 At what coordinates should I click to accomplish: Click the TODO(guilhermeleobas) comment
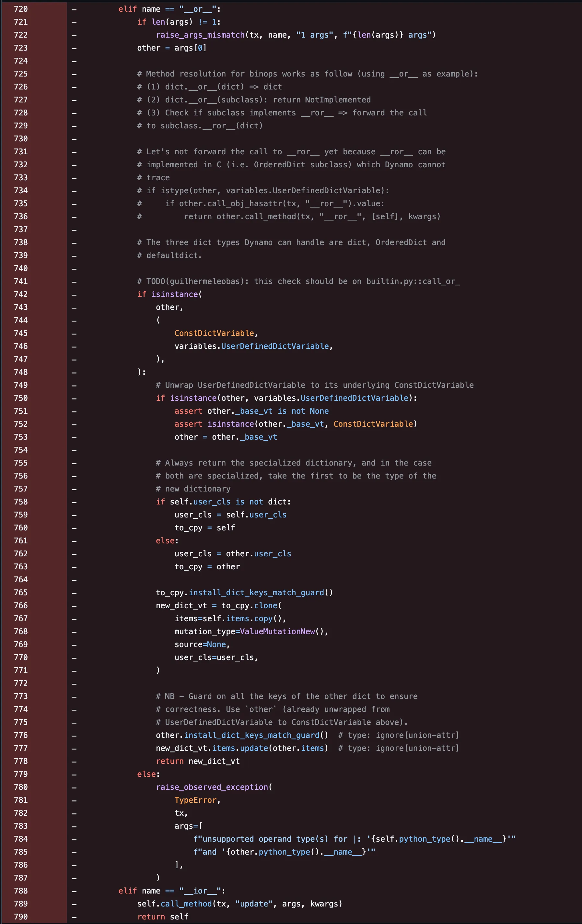click(298, 281)
